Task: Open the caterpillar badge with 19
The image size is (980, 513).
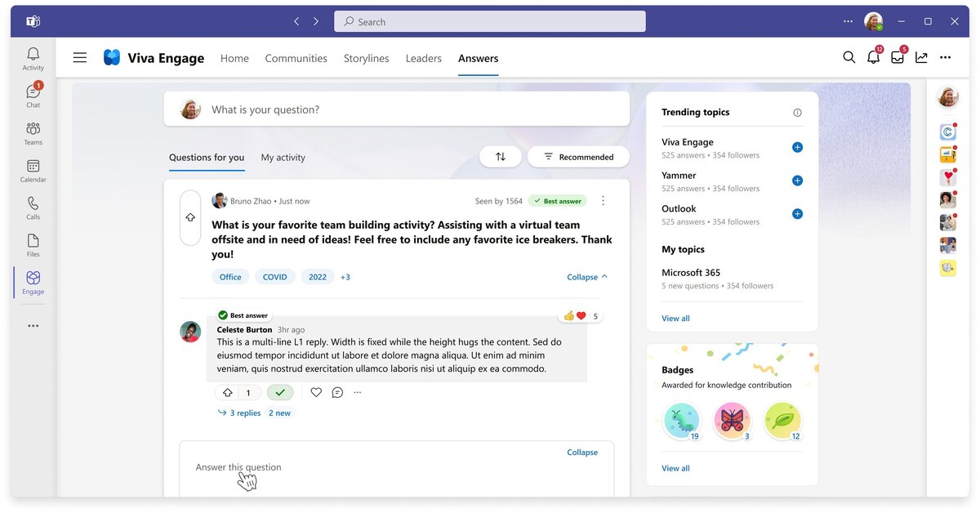Action: 682,421
